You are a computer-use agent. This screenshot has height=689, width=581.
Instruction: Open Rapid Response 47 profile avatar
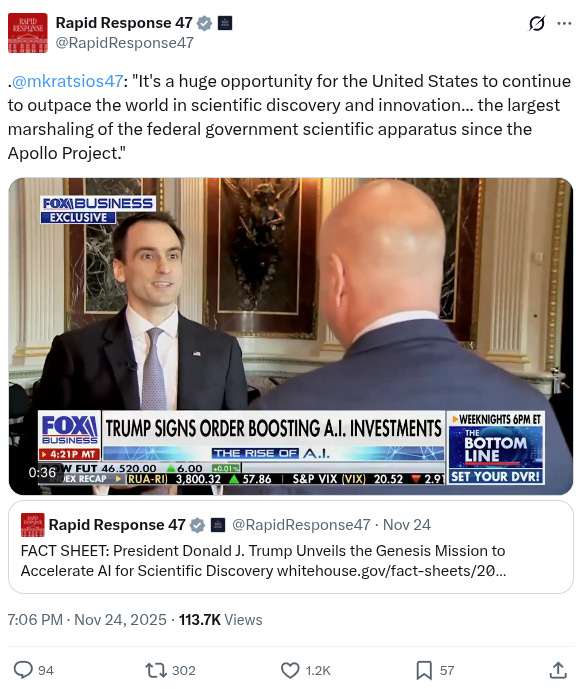(28, 33)
